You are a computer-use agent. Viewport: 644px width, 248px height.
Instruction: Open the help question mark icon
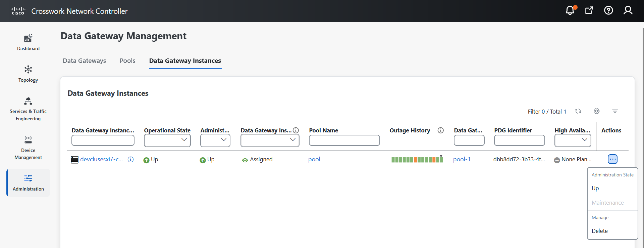608,10
